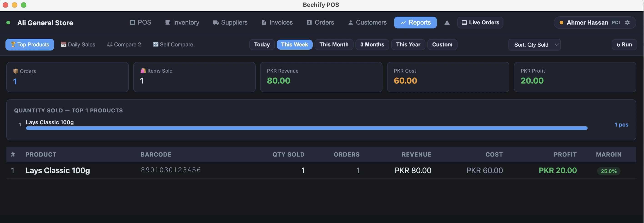Click the Live Orders monitor icon

click(x=464, y=23)
